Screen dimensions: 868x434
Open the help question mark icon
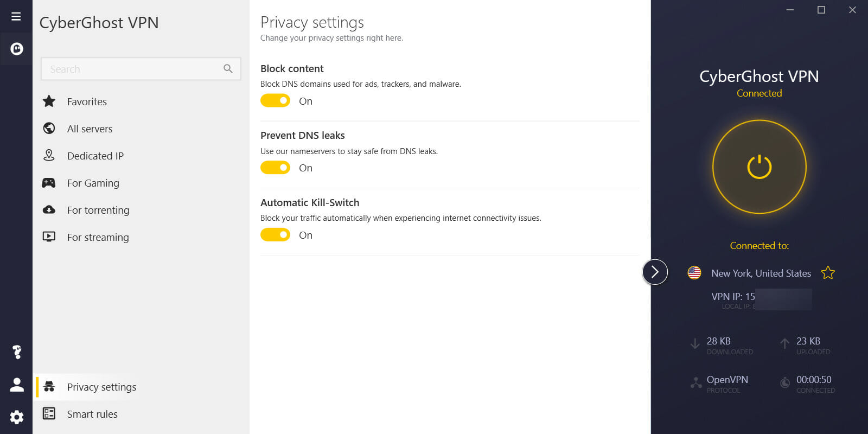pos(17,352)
